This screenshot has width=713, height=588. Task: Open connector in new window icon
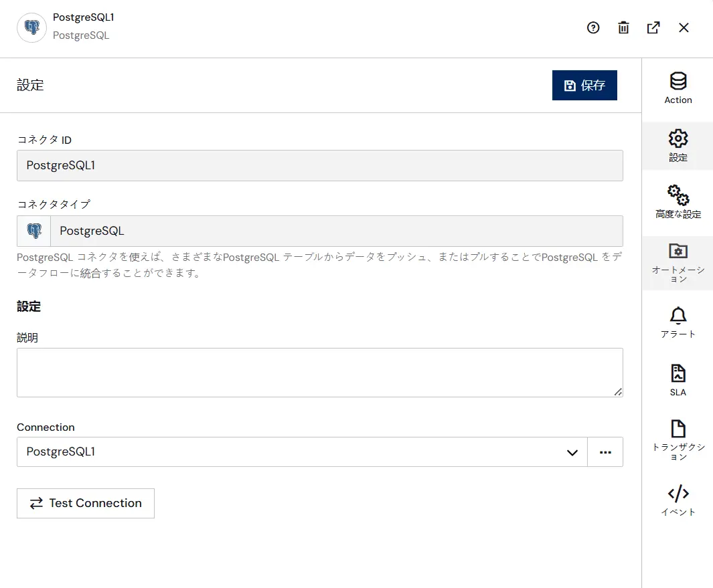(x=653, y=27)
